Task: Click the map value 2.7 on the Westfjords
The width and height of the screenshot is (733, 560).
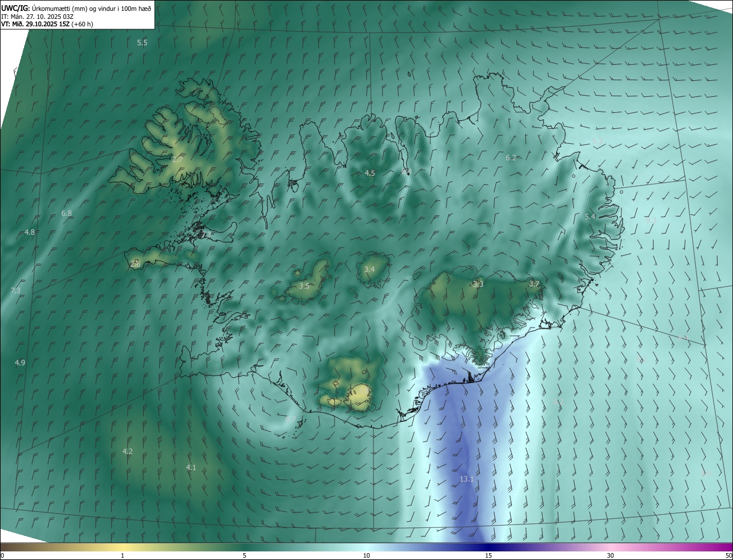Action: pos(176,159)
